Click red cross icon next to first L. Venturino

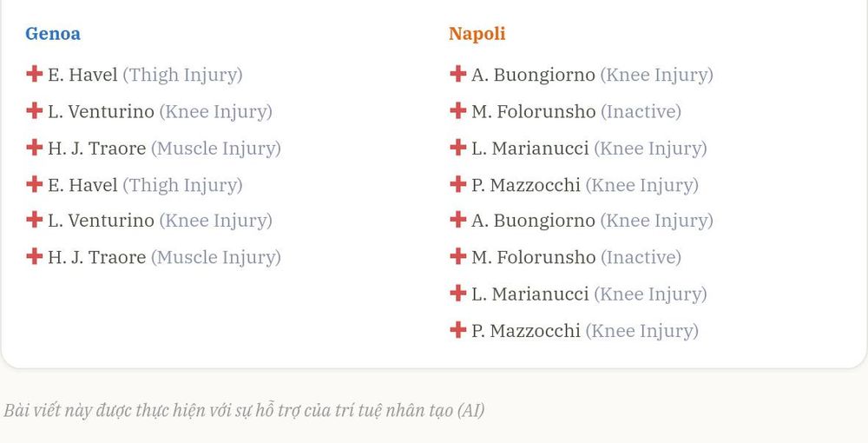[x=35, y=110]
